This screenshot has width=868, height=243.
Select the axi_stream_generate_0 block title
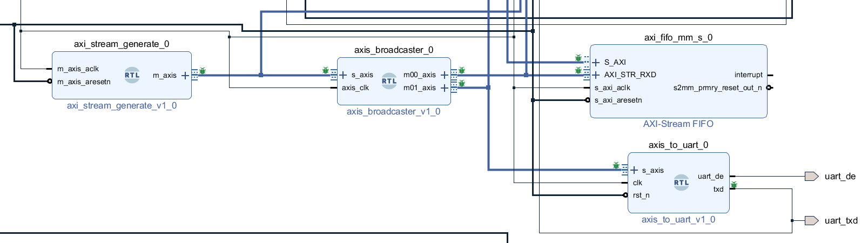[x=122, y=44]
